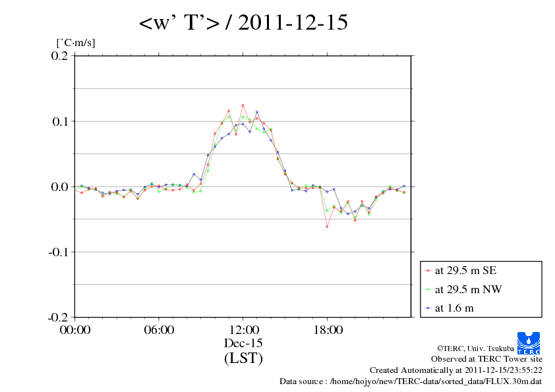The image size is (555, 392).
Task: Click the blue legend marker for 1.6 m
Action: (428, 308)
